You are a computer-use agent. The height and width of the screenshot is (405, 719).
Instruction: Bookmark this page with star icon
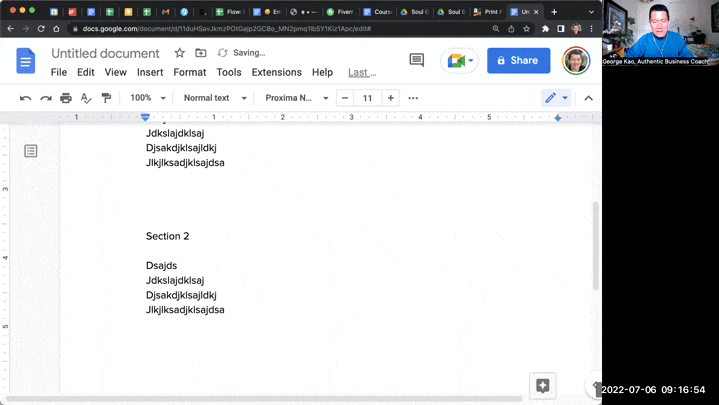(526, 28)
